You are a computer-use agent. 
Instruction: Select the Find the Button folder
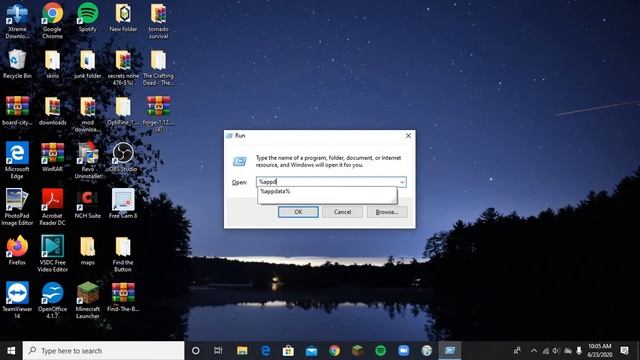[123, 253]
